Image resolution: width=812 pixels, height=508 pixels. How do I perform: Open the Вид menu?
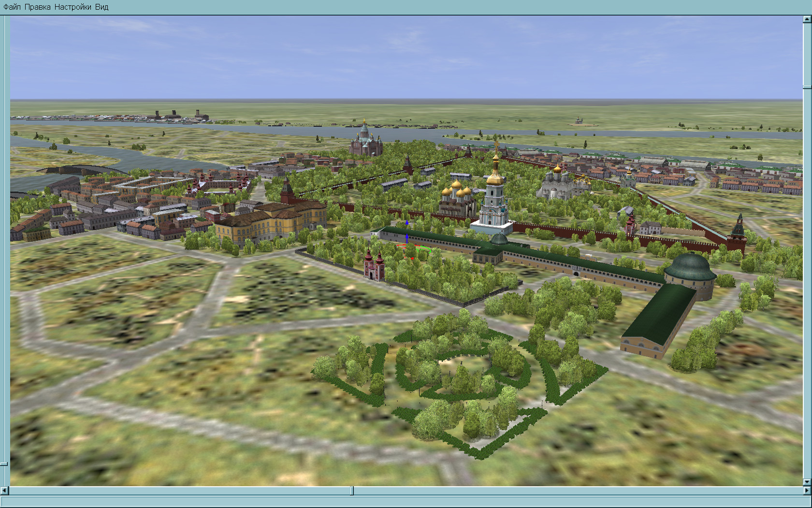tap(101, 7)
